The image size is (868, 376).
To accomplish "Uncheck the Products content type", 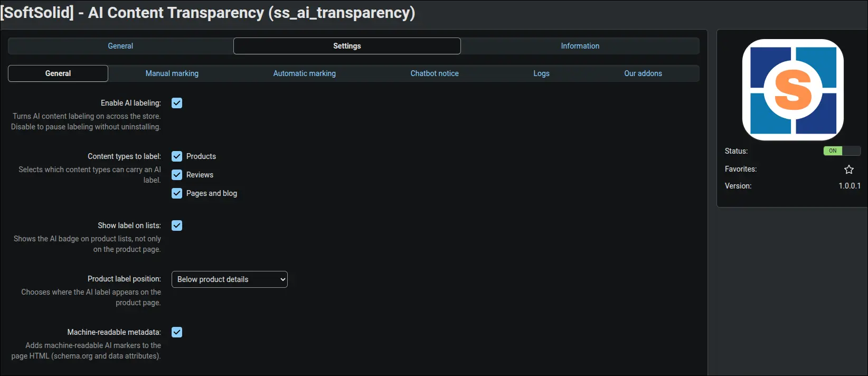I will 177,156.
